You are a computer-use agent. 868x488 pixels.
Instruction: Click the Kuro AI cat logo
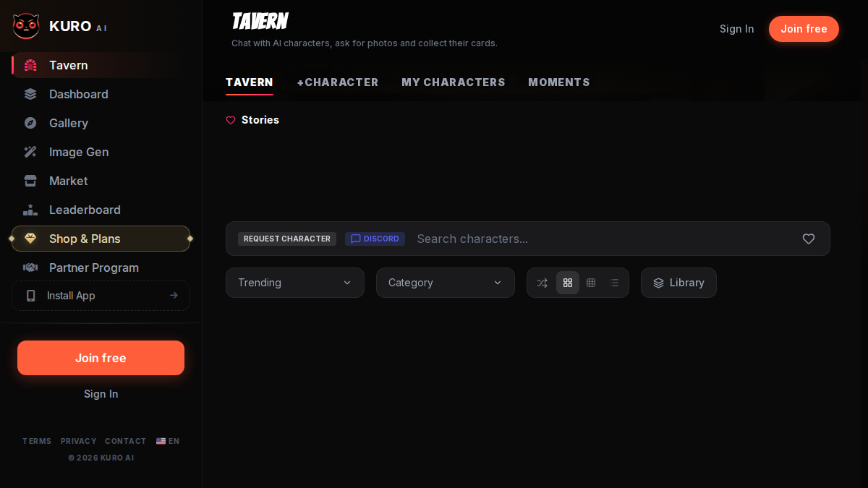(x=26, y=27)
